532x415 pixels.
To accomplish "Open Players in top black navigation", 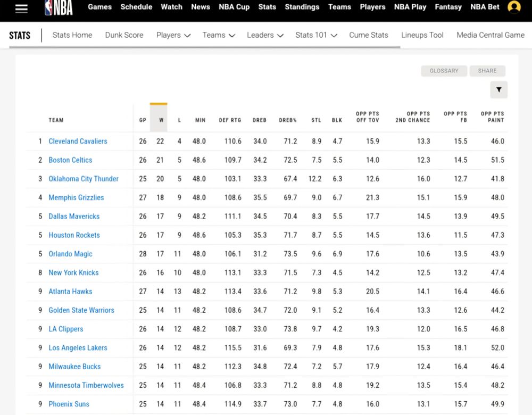I will 372,7.
